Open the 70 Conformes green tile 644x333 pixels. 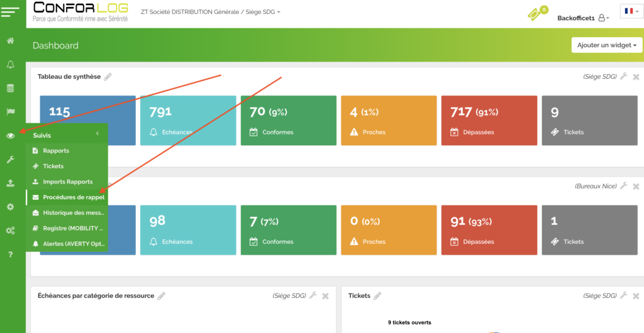tap(288, 121)
